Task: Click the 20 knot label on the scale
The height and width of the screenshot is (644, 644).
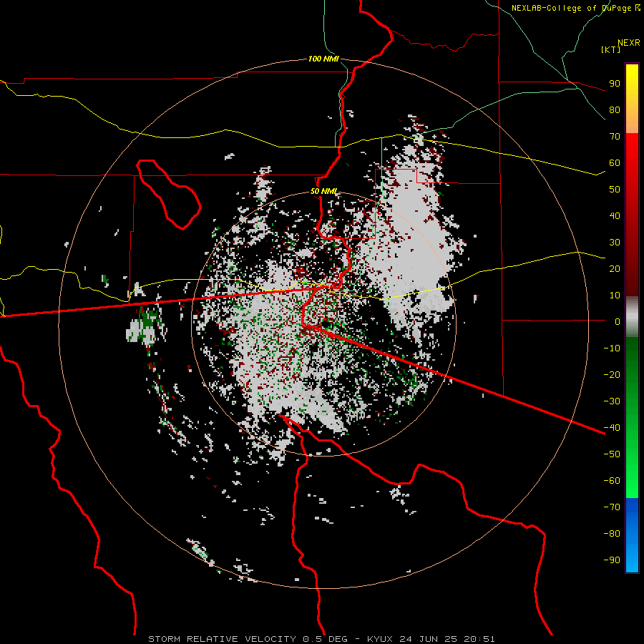Action: click(x=615, y=268)
